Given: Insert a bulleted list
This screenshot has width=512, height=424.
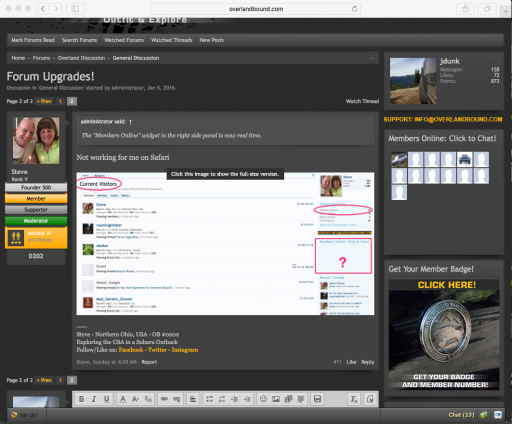Looking at the screenshot, I should [209, 399].
